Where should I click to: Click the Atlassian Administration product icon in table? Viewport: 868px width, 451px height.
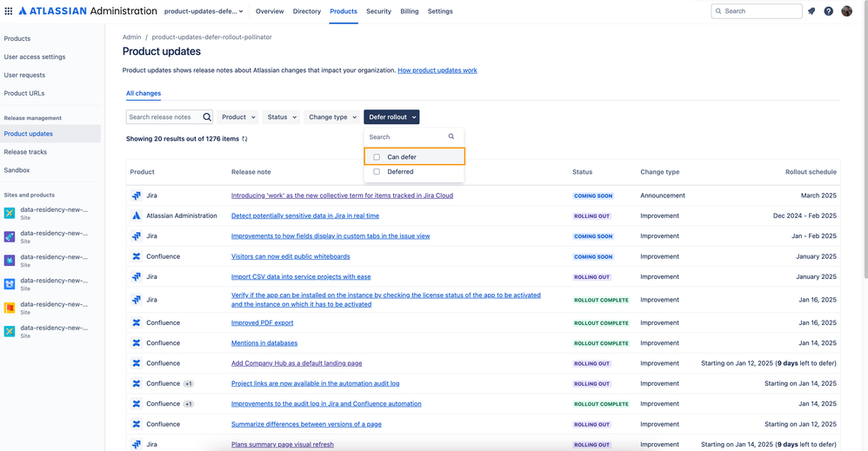click(x=137, y=216)
